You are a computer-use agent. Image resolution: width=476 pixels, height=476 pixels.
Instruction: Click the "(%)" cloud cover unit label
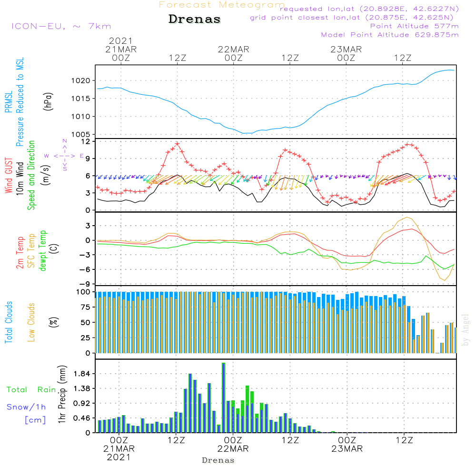coord(53,322)
